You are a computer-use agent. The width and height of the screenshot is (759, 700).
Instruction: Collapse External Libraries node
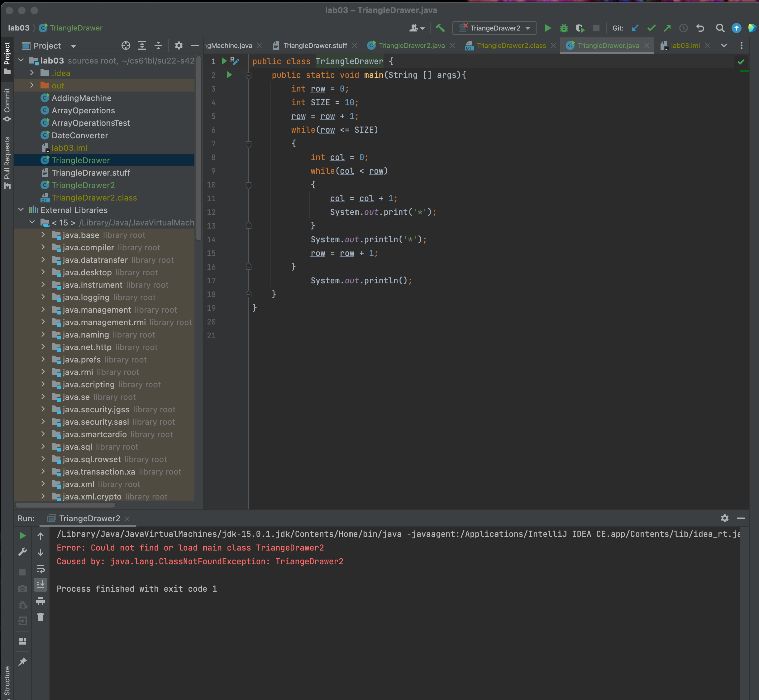point(21,210)
